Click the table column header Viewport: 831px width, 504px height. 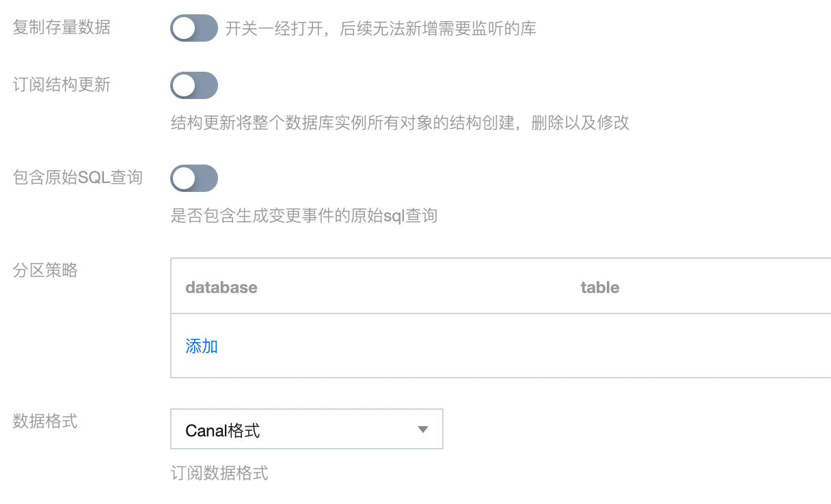coord(600,288)
